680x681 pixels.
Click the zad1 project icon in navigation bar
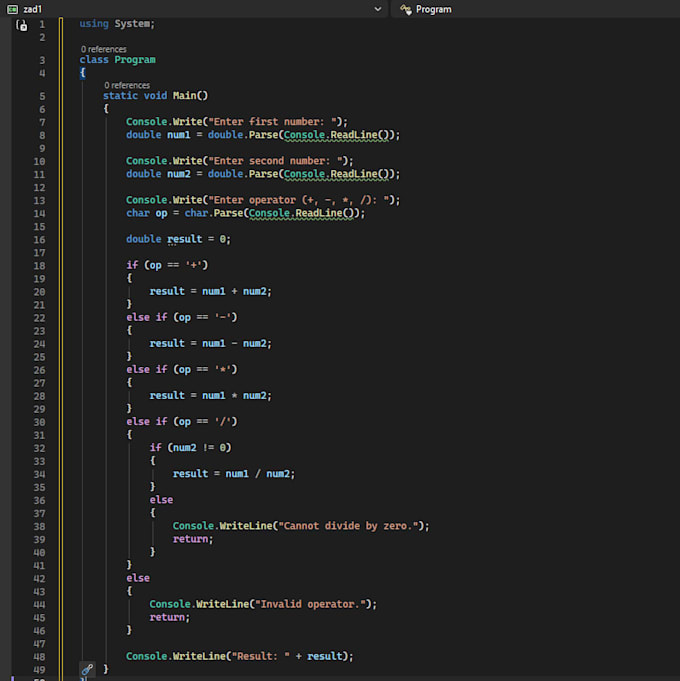click(x=12, y=9)
